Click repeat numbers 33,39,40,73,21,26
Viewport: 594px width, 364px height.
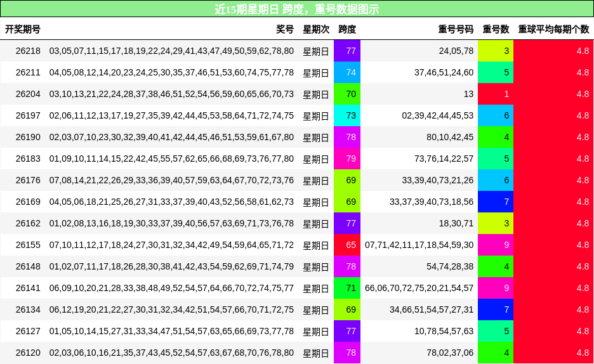tap(438, 181)
